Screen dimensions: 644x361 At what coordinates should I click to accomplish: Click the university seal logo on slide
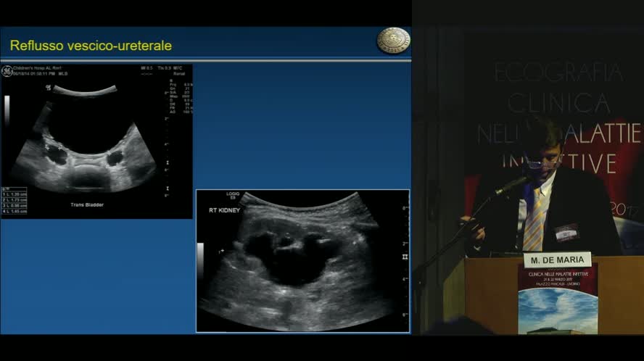click(x=393, y=41)
